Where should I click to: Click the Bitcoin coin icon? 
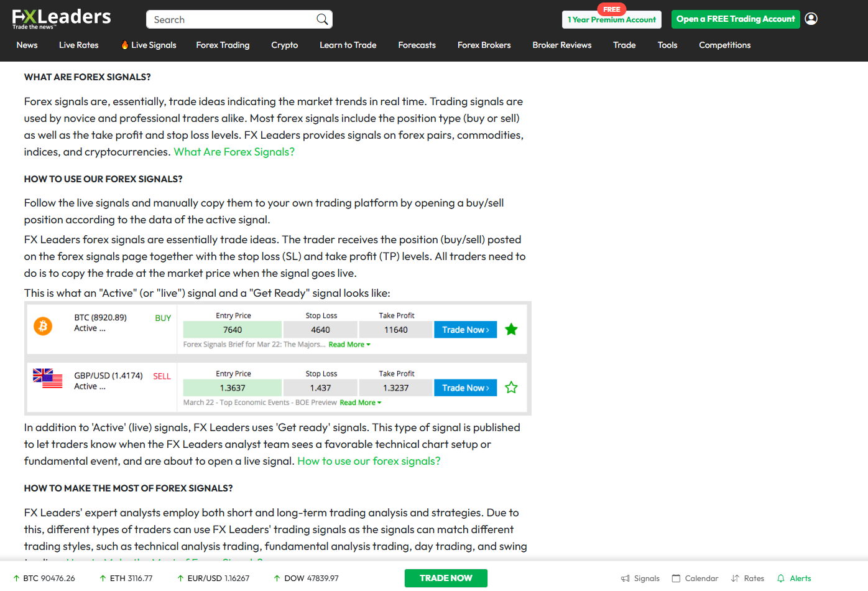point(43,326)
